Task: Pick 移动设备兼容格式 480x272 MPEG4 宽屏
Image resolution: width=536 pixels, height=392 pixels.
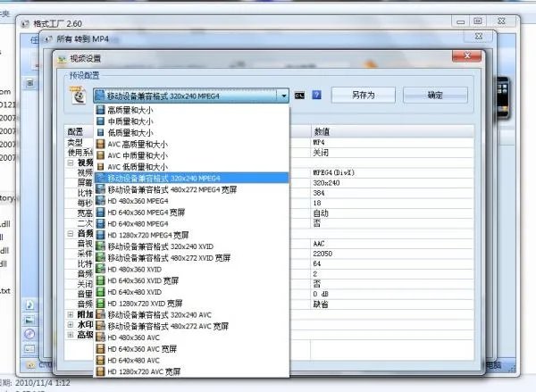Action: (x=191, y=189)
